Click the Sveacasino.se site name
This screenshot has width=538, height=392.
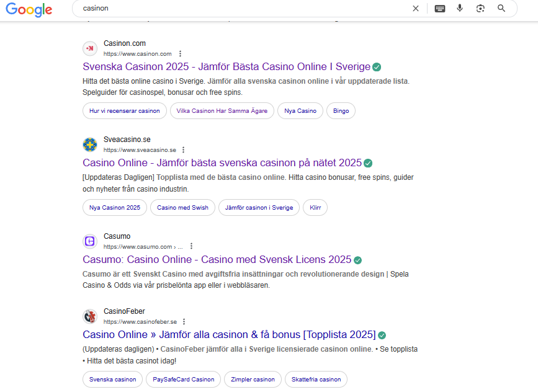[x=127, y=139]
